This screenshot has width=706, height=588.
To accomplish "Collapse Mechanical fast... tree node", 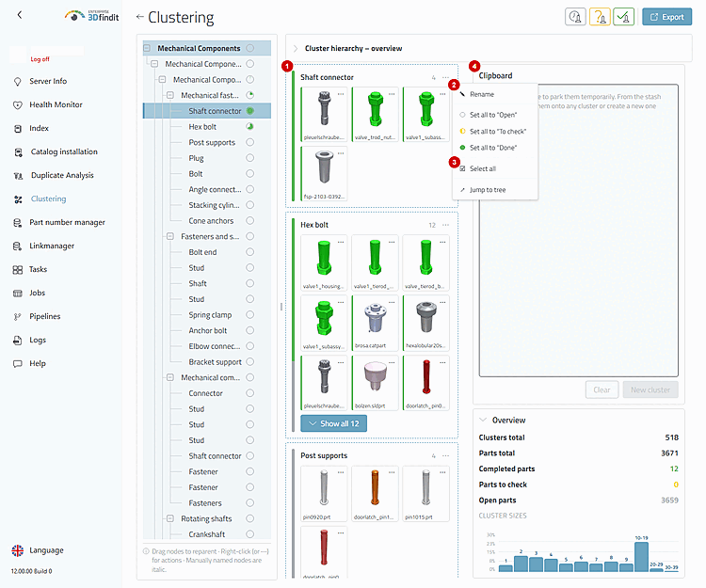I will (x=170, y=95).
